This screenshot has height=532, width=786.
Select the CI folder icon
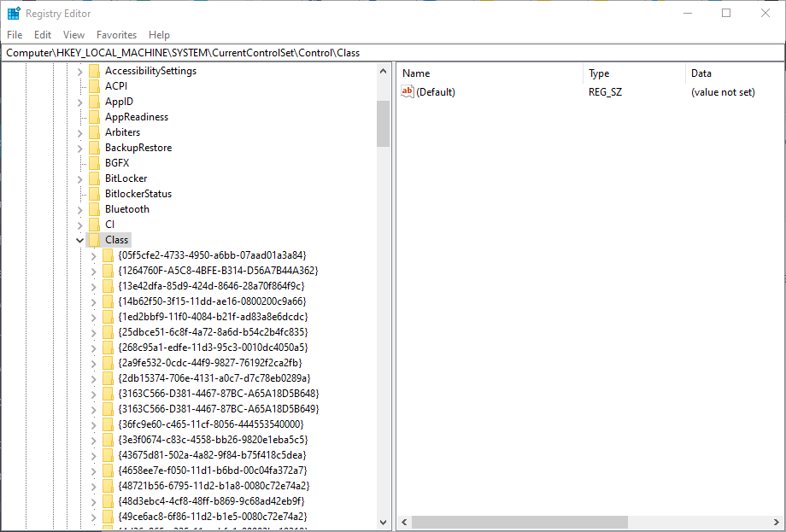click(x=94, y=225)
